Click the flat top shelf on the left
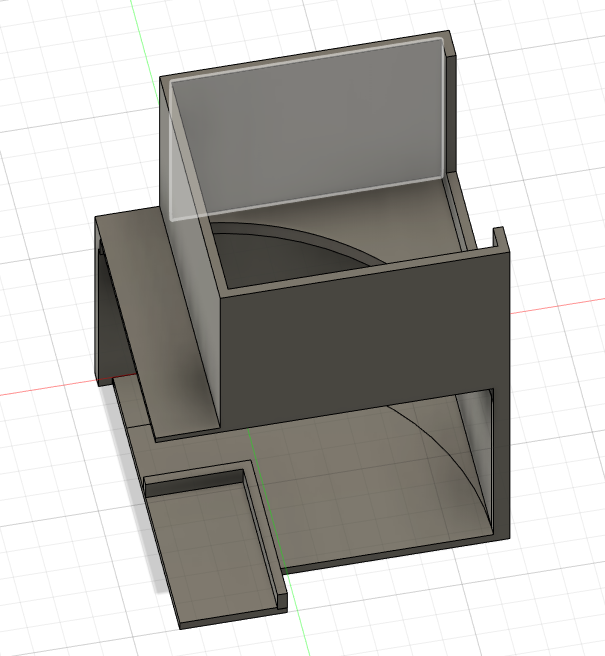605x656 pixels. pos(130,225)
